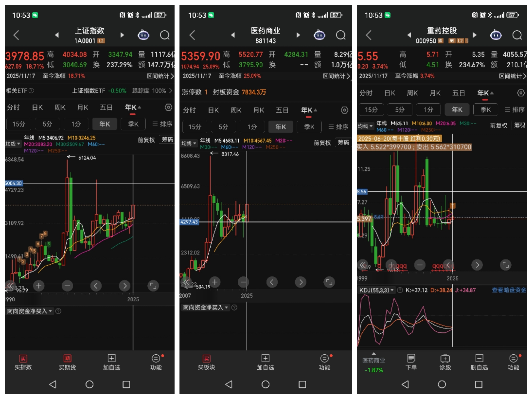Switch to 日K tab on 上证指数
Screen dimensions: 532x399
coord(37,107)
